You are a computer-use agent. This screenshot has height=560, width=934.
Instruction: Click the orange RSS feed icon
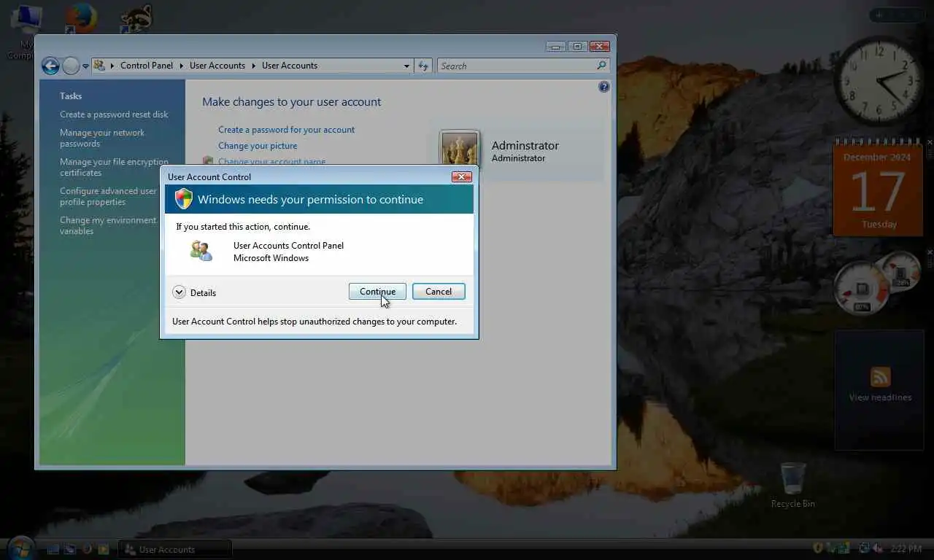point(880,377)
